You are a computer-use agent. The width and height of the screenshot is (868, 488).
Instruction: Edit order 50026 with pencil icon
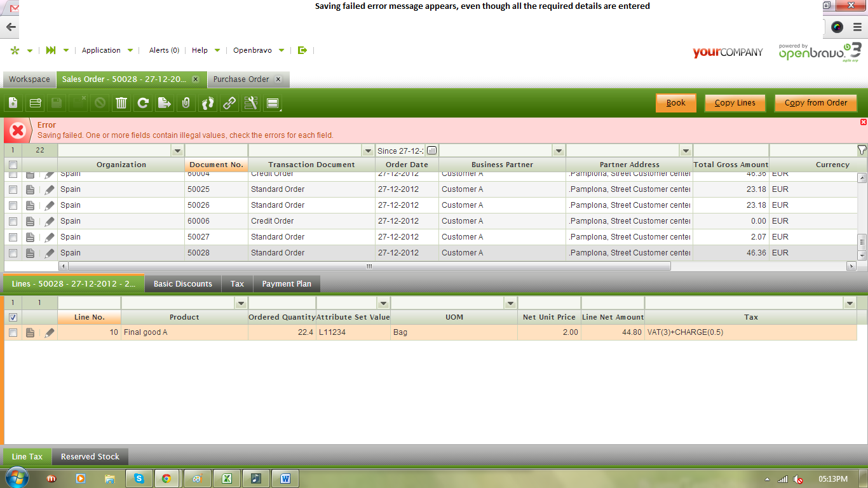coord(50,205)
